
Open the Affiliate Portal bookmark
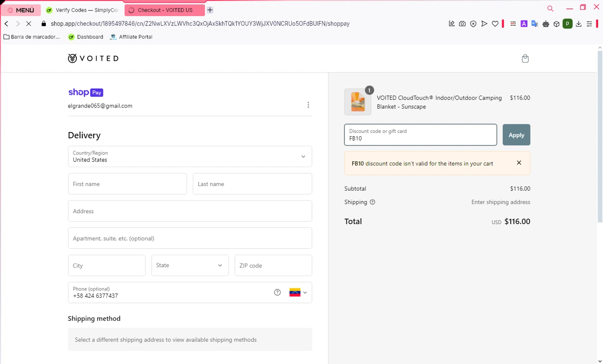click(x=131, y=37)
